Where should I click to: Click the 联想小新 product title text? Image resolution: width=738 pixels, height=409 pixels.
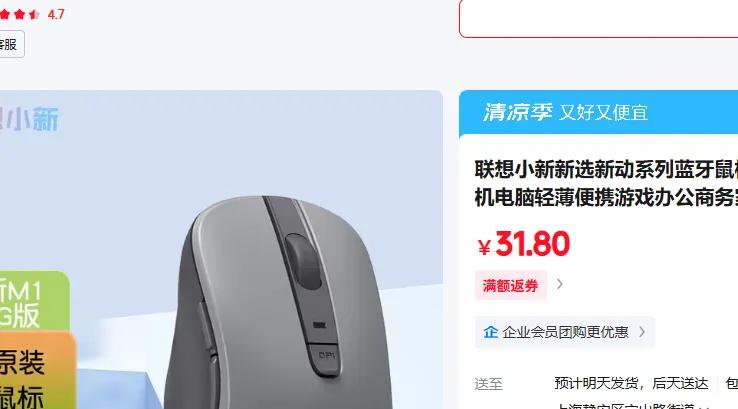[x=606, y=183]
